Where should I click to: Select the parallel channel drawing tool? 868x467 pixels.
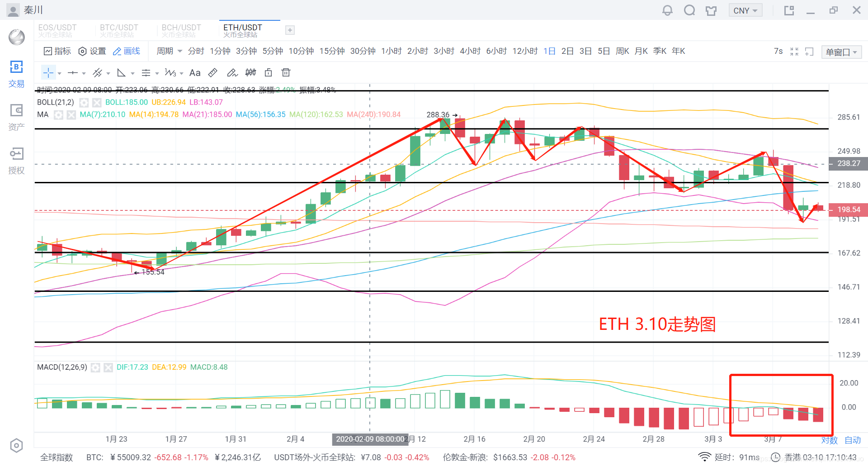point(97,73)
